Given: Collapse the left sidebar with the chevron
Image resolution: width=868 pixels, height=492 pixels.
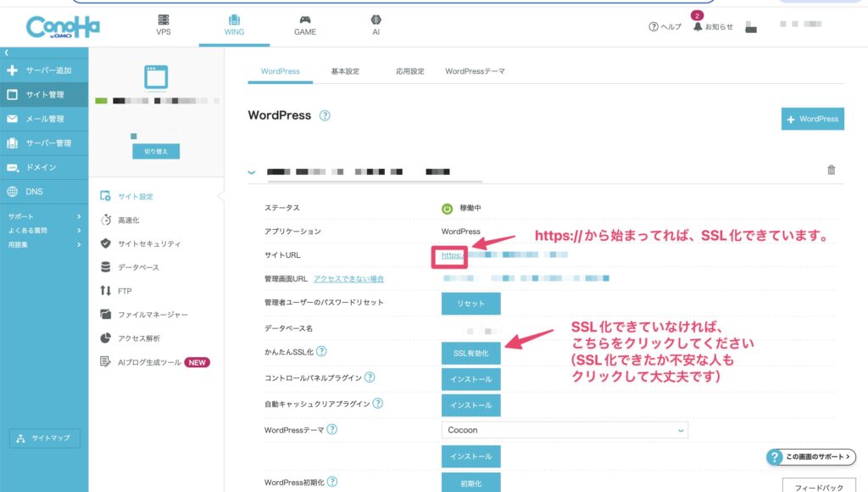Looking at the screenshot, I should [x=7, y=53].
